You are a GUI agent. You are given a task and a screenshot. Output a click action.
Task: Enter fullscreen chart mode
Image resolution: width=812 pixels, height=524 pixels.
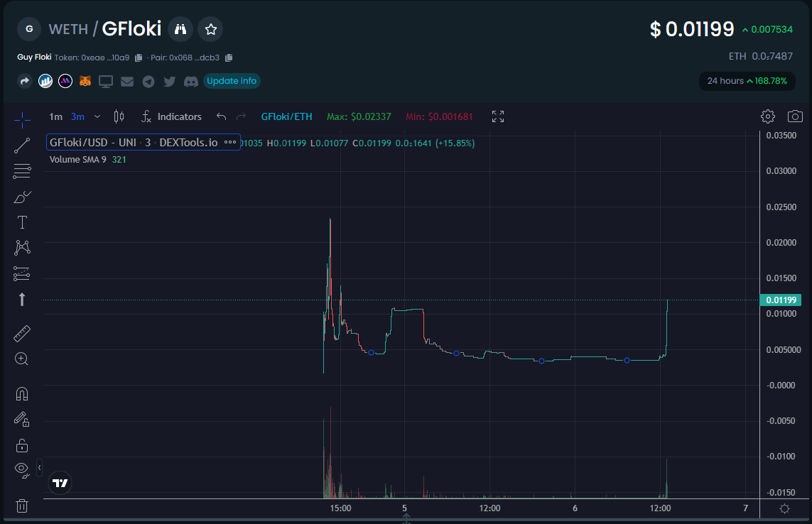click(x=498, y=116)
